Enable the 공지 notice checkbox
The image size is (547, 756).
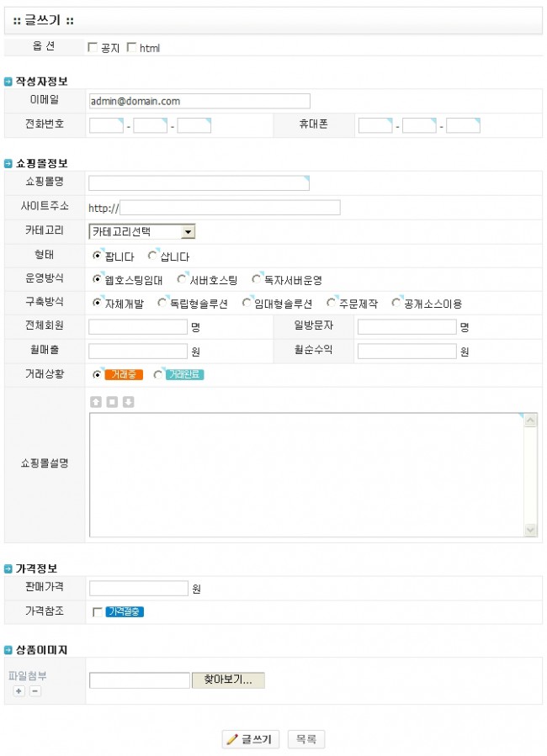[x=93, y=47]
